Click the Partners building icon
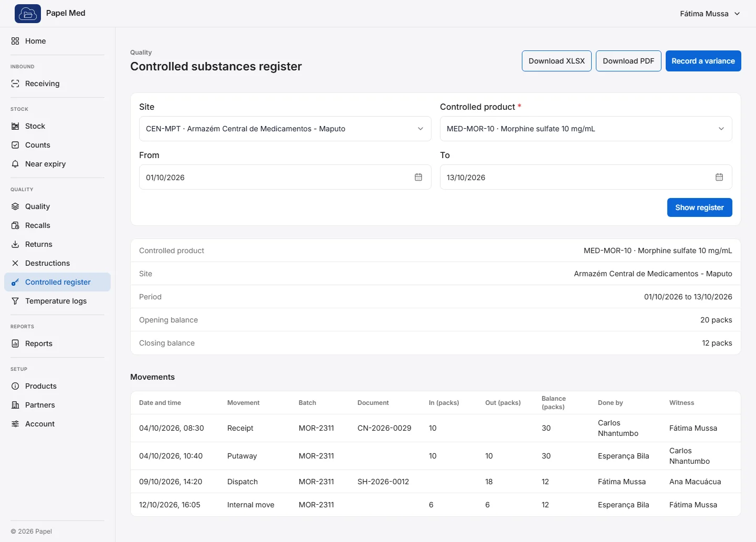This screenshot has width=756, height=542. pos(15,405)
